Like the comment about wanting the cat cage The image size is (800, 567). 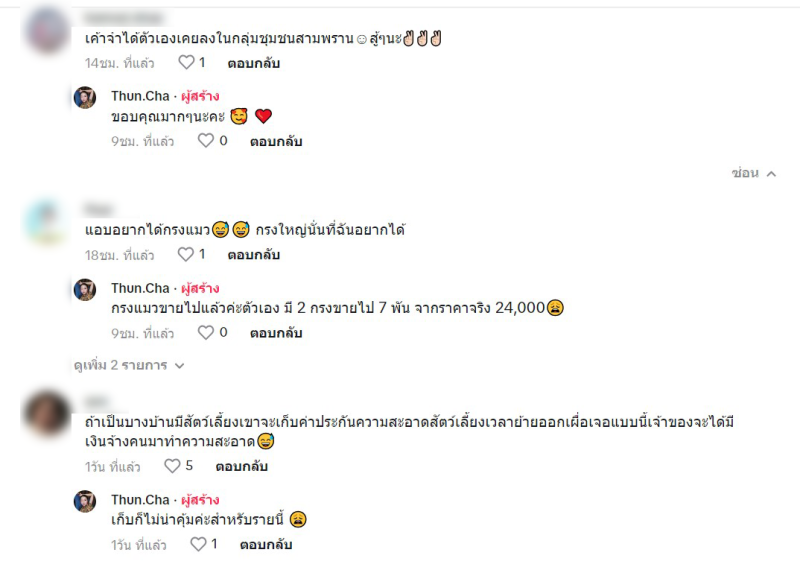[186, 254]
